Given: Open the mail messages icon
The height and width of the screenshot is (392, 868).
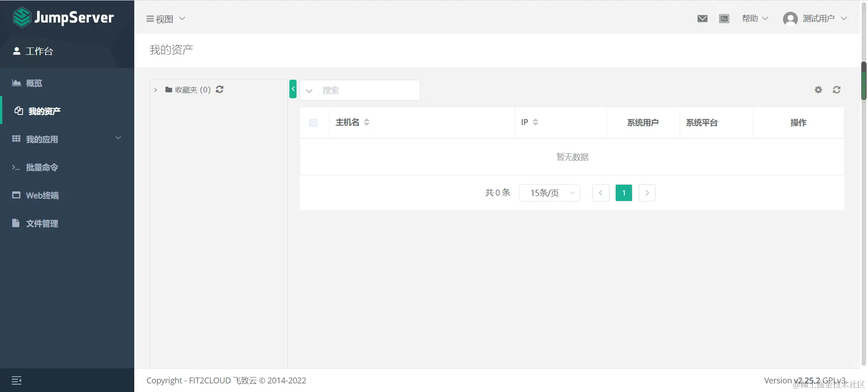Looking at the screenshot, I should [x=702, y=19].
